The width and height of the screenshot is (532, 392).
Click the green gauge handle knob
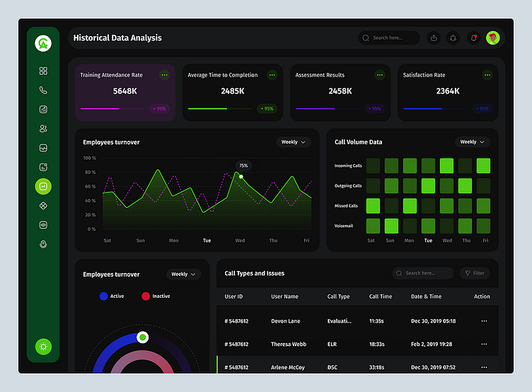142,338
